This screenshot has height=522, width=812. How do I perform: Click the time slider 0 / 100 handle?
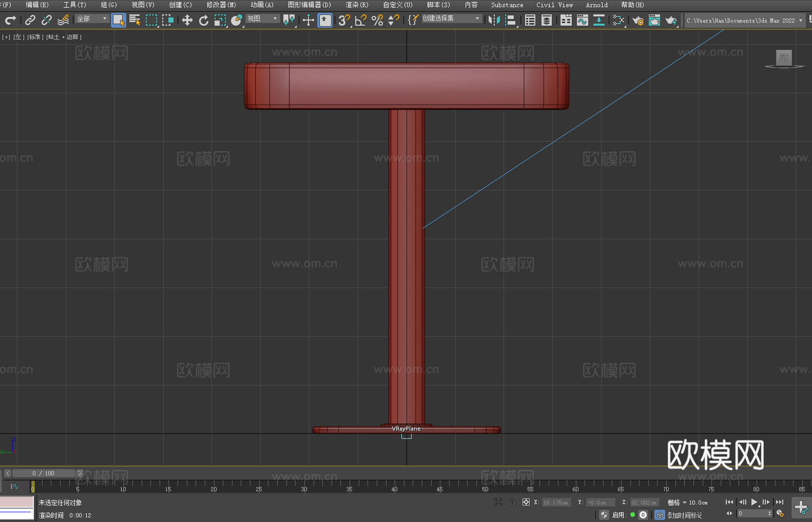[x=44, y=473]
